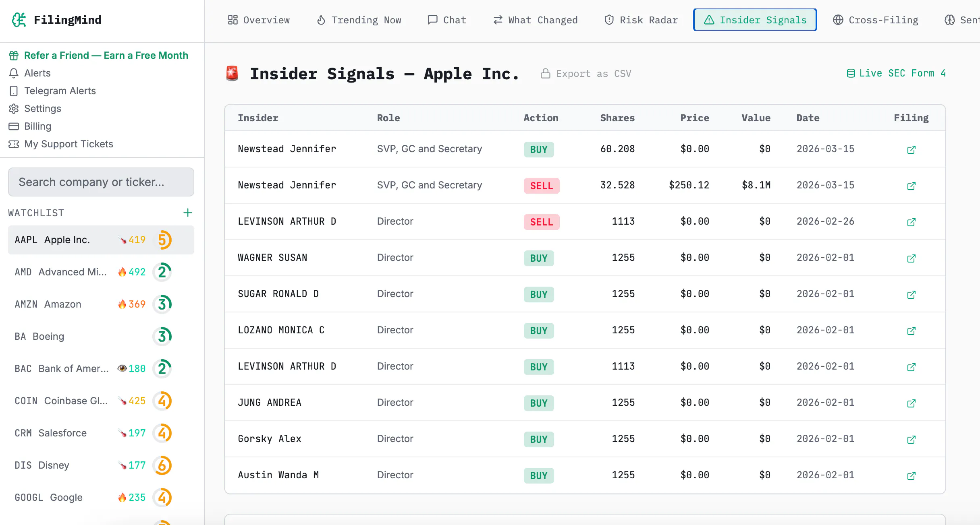980x525 pixels.
Task: Select AMZN Amazon in the watchlist
Action: [x=101, y=304]
